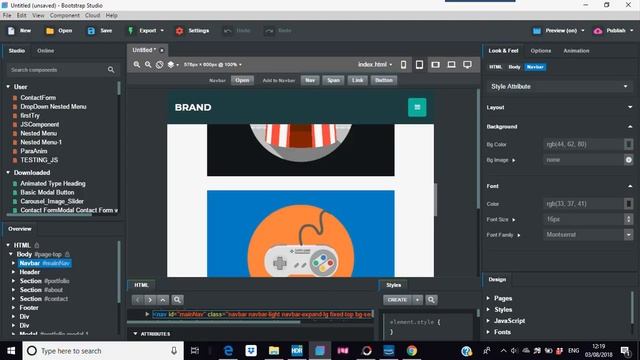Select tablet landscape preview size

[x=436, y=64]
